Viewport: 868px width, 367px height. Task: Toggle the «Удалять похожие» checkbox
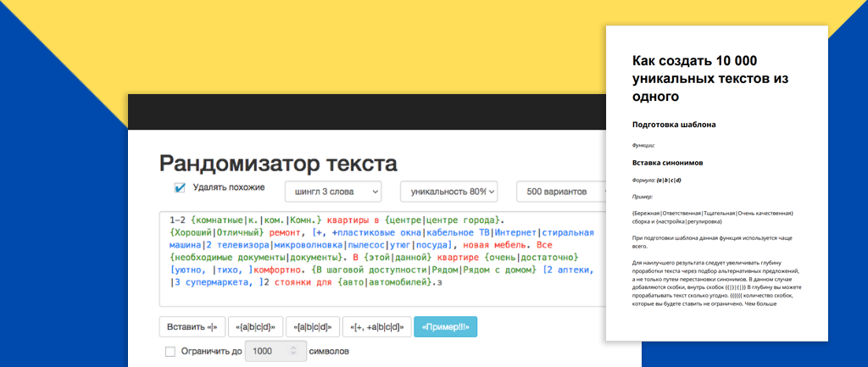[180, 188]
